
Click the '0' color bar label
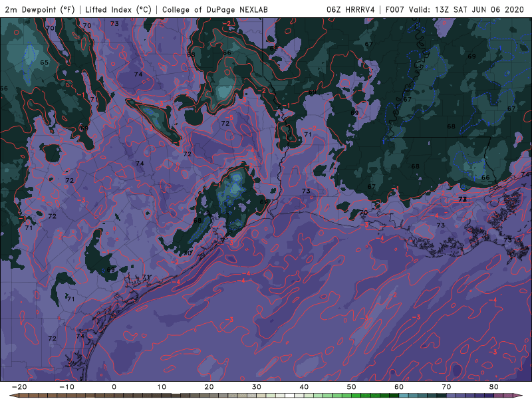pos(114,387)
